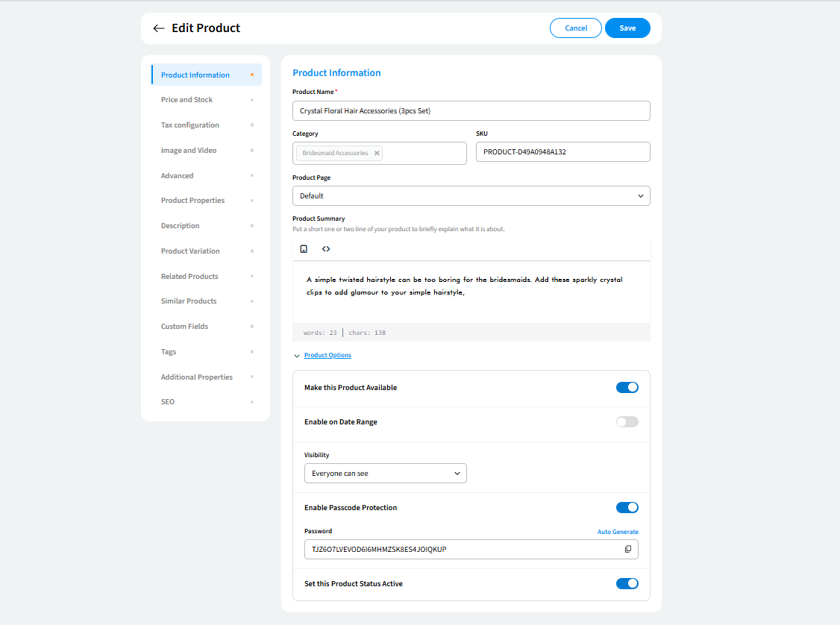The width and height of the screenshot is (840, 625).
Task: Click into the Product Name field
Action: tap(471, 111)
